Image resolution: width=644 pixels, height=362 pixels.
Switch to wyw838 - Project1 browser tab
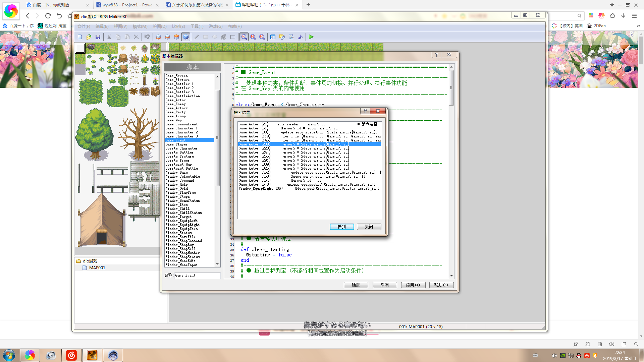(x=127, y=5)
